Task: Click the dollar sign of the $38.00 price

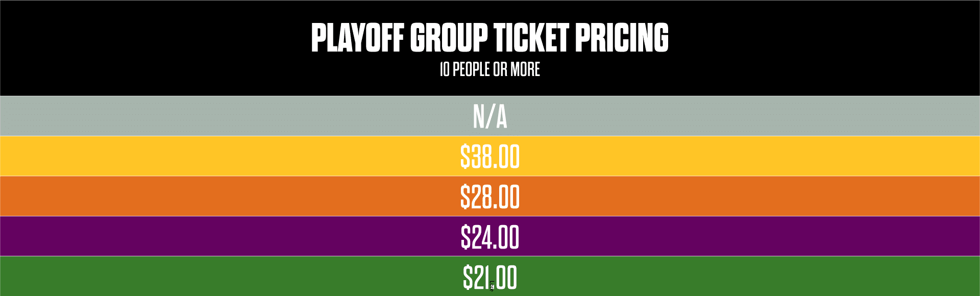Action: [x=465, y=157]
